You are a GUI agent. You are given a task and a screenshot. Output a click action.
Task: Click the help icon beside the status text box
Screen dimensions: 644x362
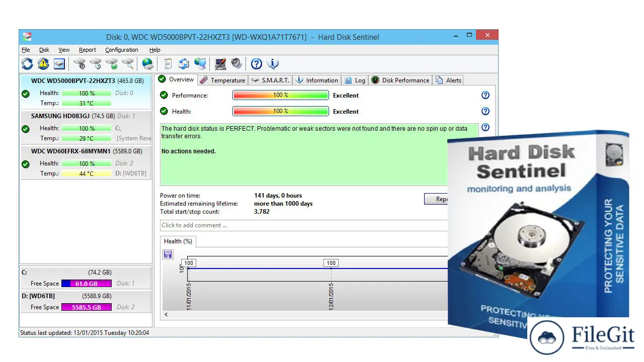(486, 127)
